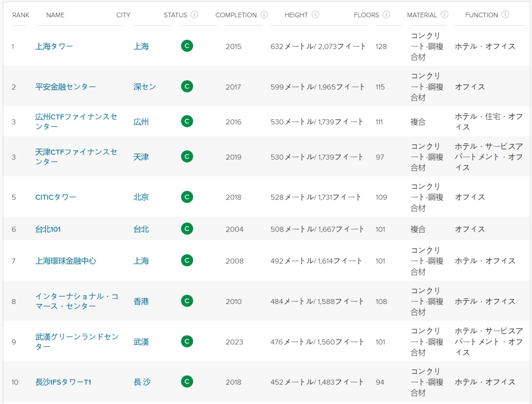532x404 pixels.
Task: Click the info icon next to FUNCTION
Action: click(505, 15)
